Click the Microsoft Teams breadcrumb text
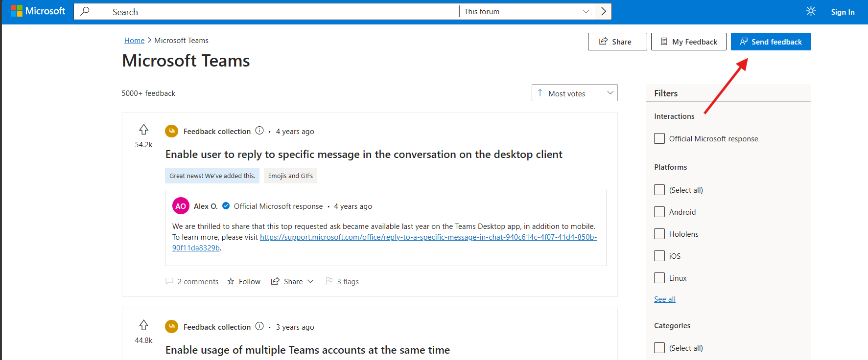Screen dimensions: 868x360 pos(181,41)
